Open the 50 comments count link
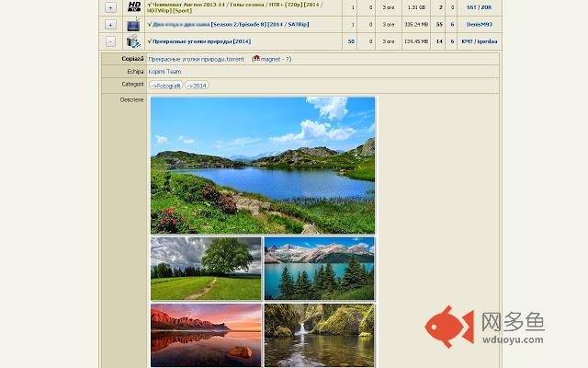Image resolution: width=588 pixels, height=368 pixels. [x=351, y=41]
